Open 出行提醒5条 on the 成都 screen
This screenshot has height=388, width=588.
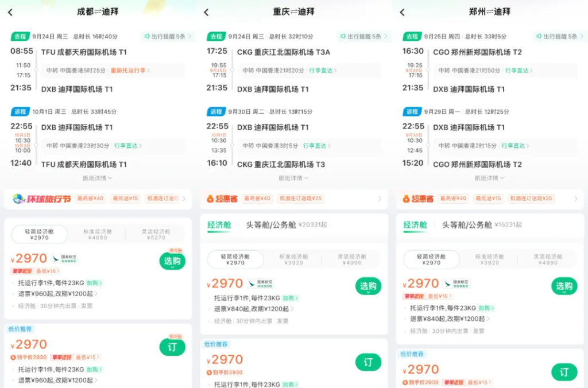coord(168,36)
